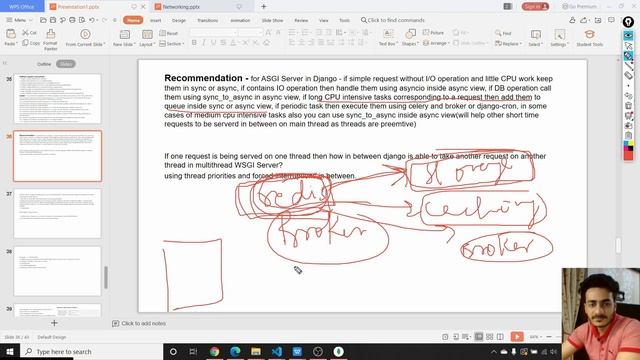This screenshot has width=640, height=360.
Task: Open File Explorer from taskbar
Action: 256,351
